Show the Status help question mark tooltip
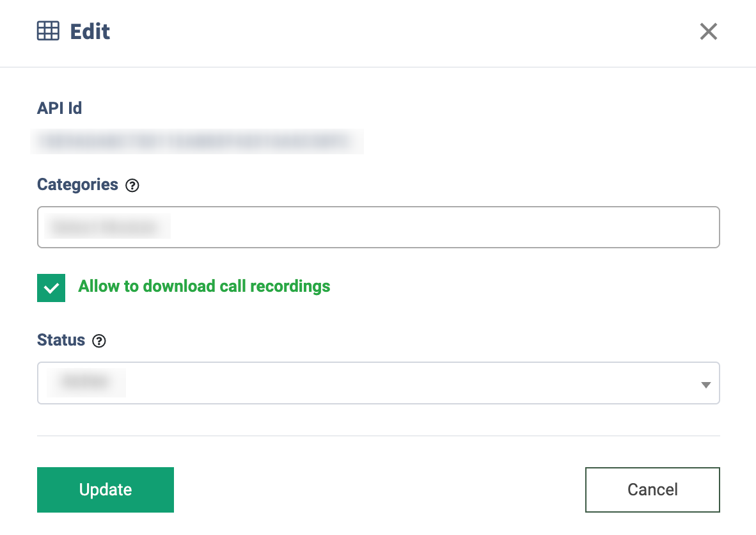This screenshot has height=535, width=756. point(99,341)
